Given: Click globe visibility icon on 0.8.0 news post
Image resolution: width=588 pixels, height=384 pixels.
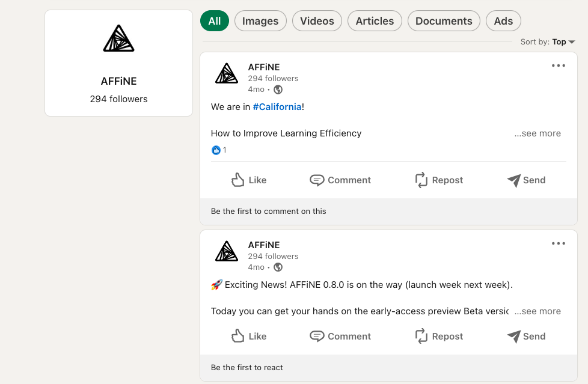Looking at the screenshot, I should [x=278, y=267].
